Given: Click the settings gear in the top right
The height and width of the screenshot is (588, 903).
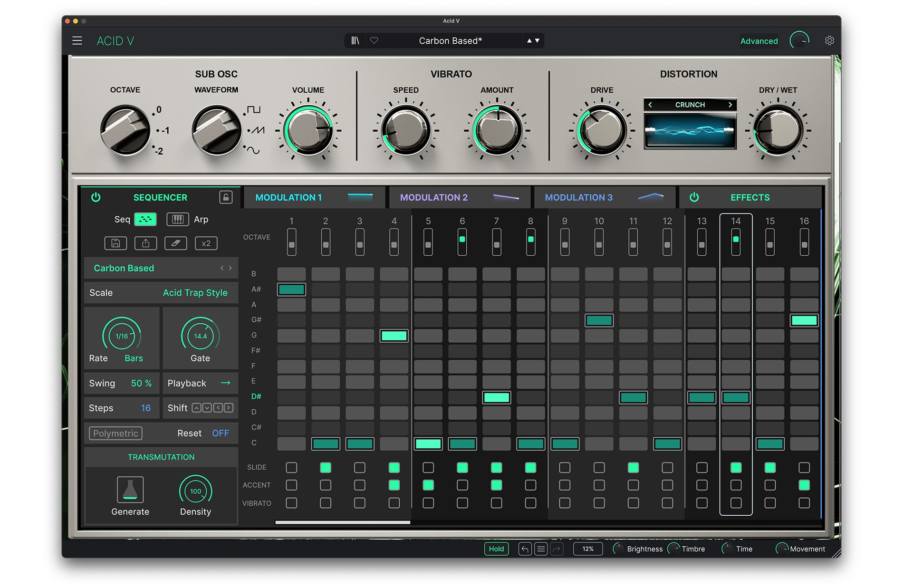Looking at the screenshot, I should tap(829, 40).
